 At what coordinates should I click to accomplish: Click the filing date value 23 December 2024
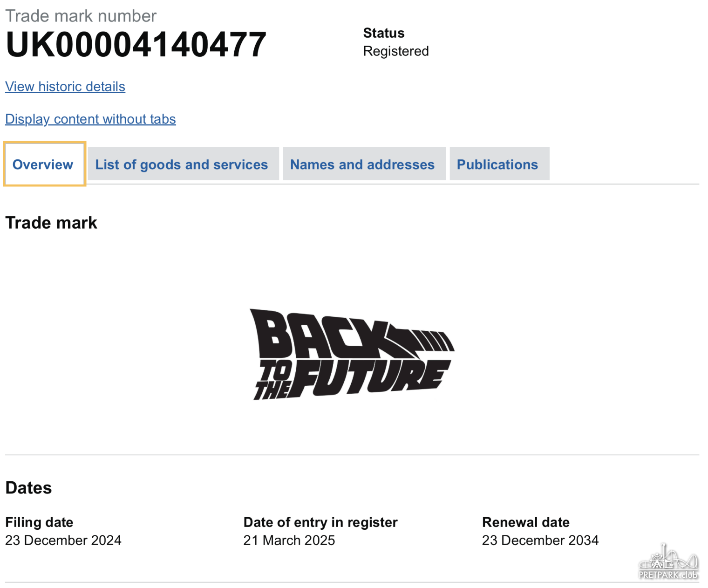[63, 540]
